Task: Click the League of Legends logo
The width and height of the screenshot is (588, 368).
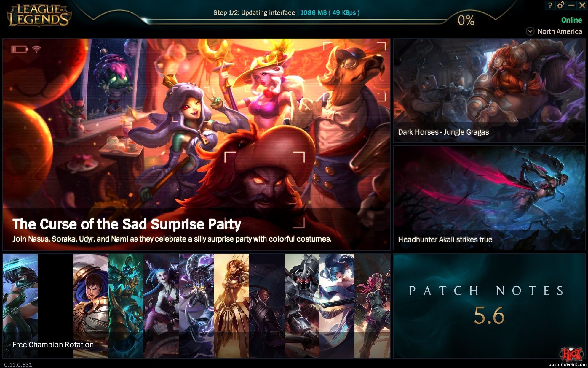Action: (39, 15)
